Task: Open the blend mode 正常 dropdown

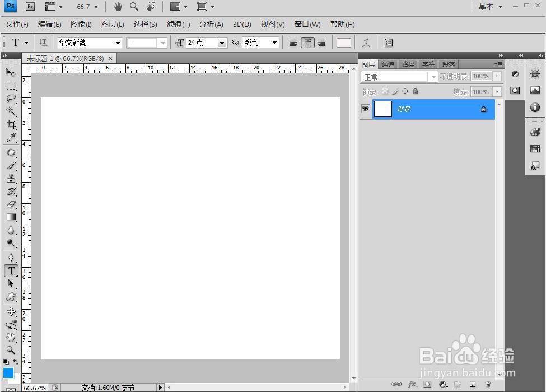Action: click(433, 77)
